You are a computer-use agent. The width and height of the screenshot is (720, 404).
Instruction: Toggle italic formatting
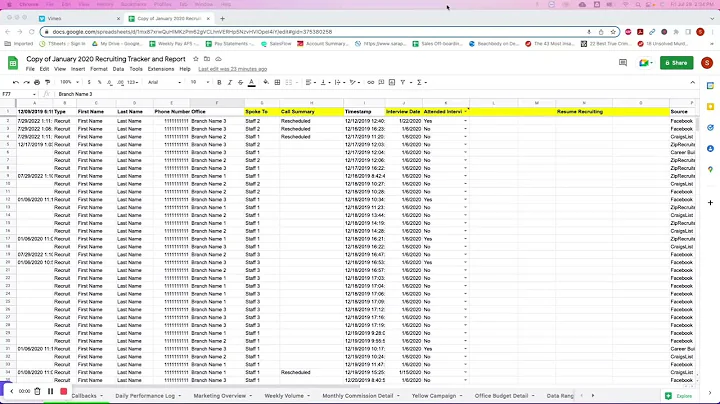pyautogui.click(x=230, y=82)
